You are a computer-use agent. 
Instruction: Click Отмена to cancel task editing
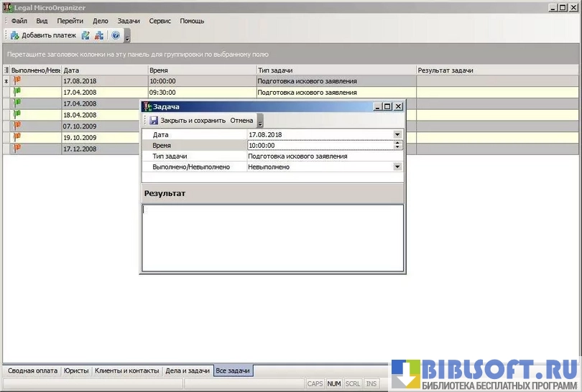tap(241, 121)
